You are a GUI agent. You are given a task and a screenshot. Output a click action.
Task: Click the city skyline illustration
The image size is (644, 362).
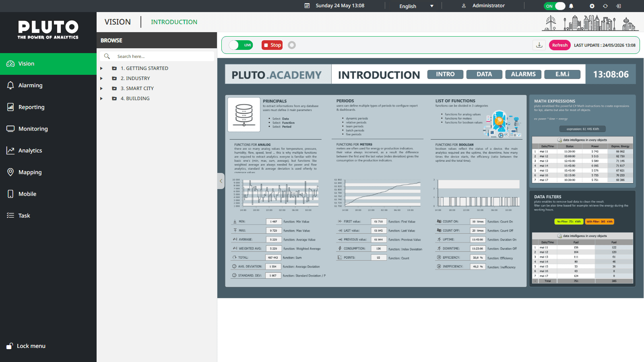pyautogui.click(x=590, y=23)
